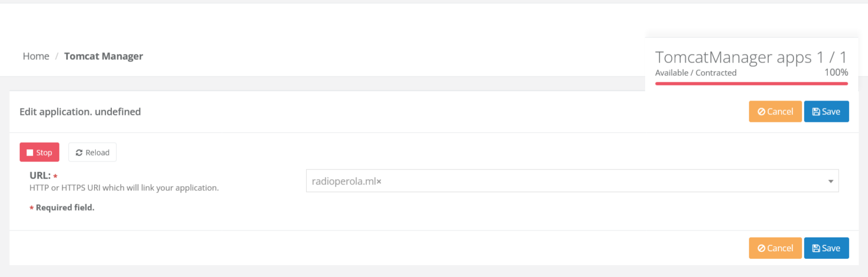Click the Edit application. undefined title
The width and height of the screenshot is (868, 277).
(80, 112)
